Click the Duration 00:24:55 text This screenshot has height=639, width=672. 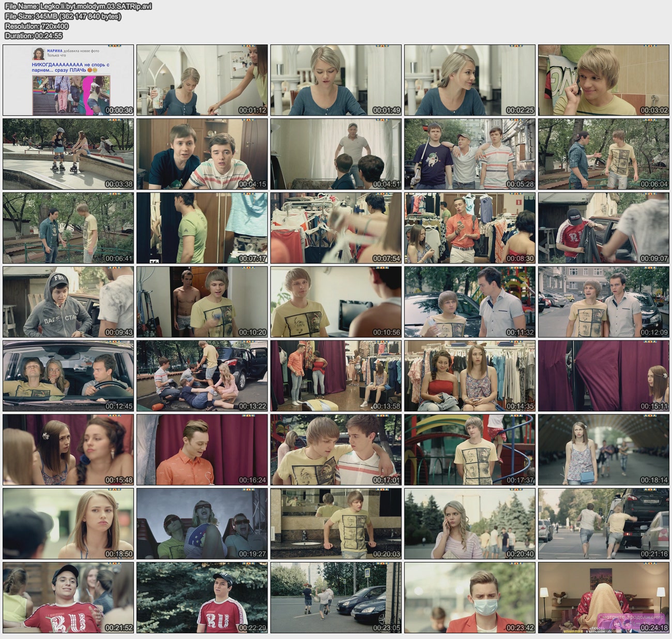[34, 36]
